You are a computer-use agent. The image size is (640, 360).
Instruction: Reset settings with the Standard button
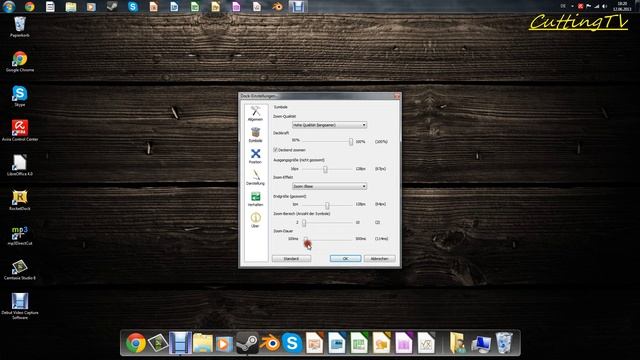pos(291,259)
